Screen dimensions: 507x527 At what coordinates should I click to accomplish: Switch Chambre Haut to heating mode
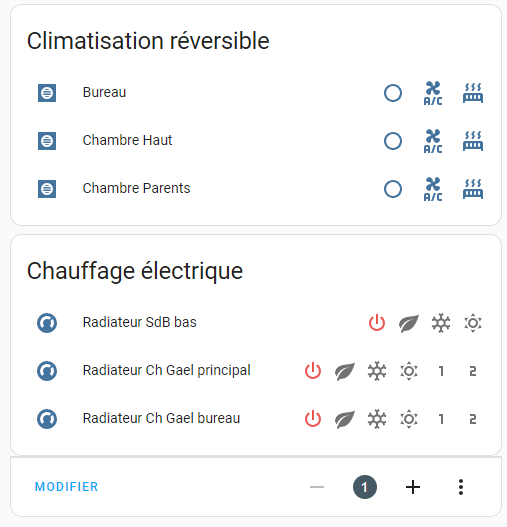click(x=473, y=141)
